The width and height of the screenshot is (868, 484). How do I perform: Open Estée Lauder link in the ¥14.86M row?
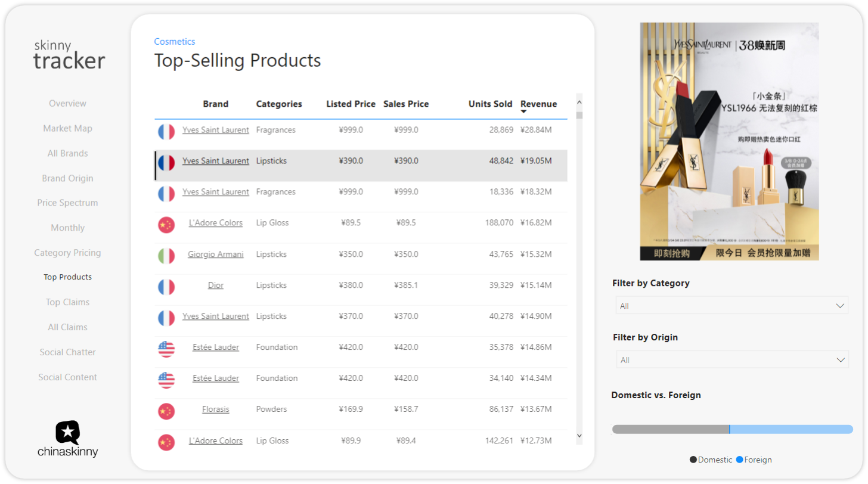(216, 348)
